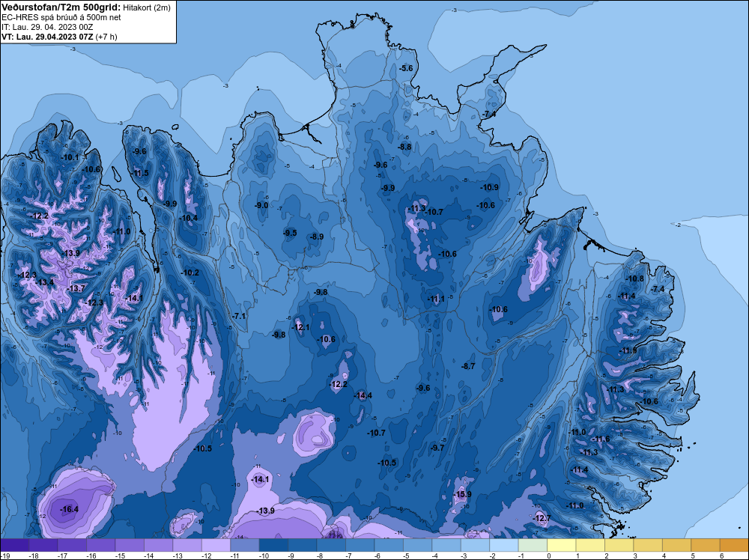
Task: Click the legend swatch labeled -8
Action: pos(331,545)
